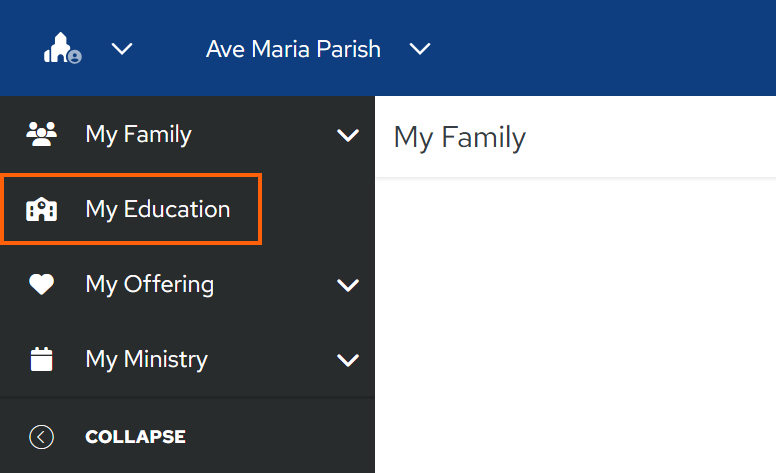Open the dropdown arrow beside the church icon

point(122,48)
